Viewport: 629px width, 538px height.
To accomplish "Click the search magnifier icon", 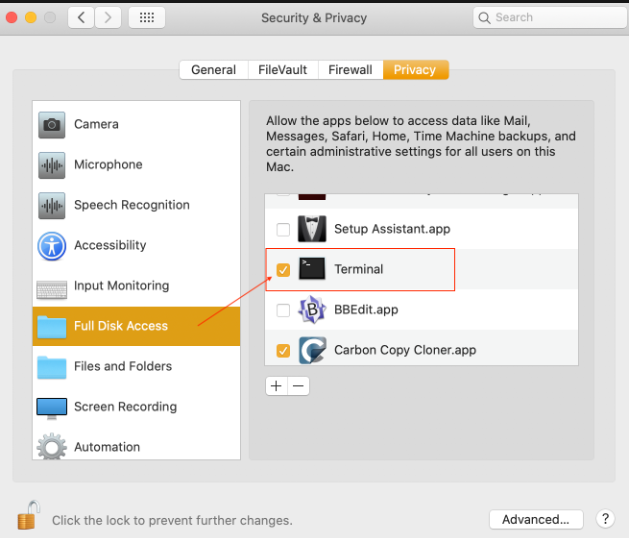I will coord(484,18).
